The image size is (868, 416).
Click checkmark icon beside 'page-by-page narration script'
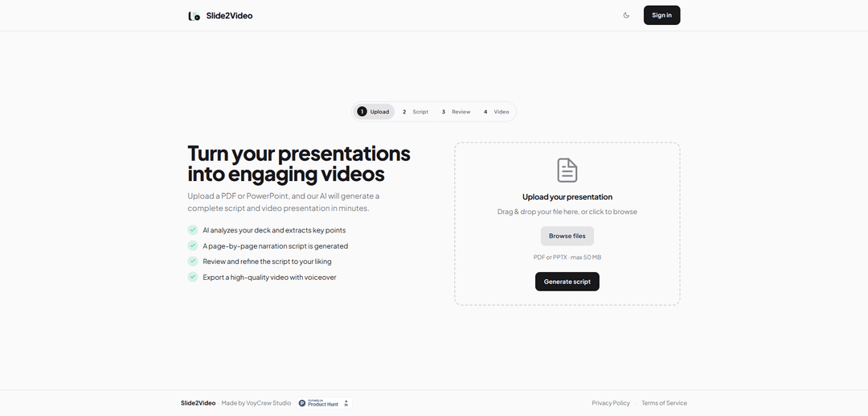pyautogui.click(x=193, y=245)
